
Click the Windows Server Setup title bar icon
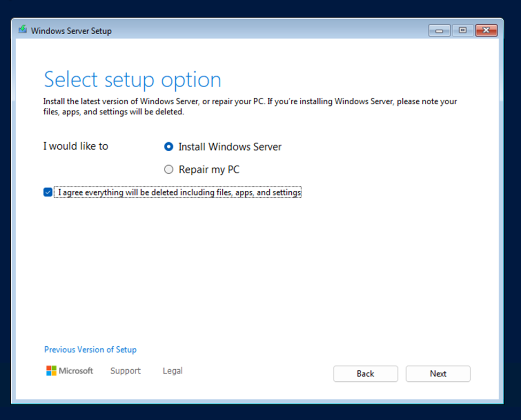22,29
